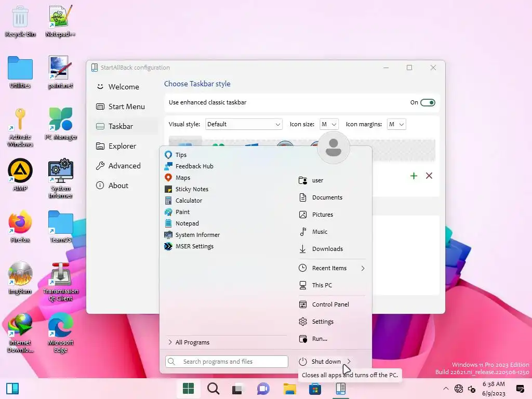Open Utilities desktop folder

coord(20,72)
